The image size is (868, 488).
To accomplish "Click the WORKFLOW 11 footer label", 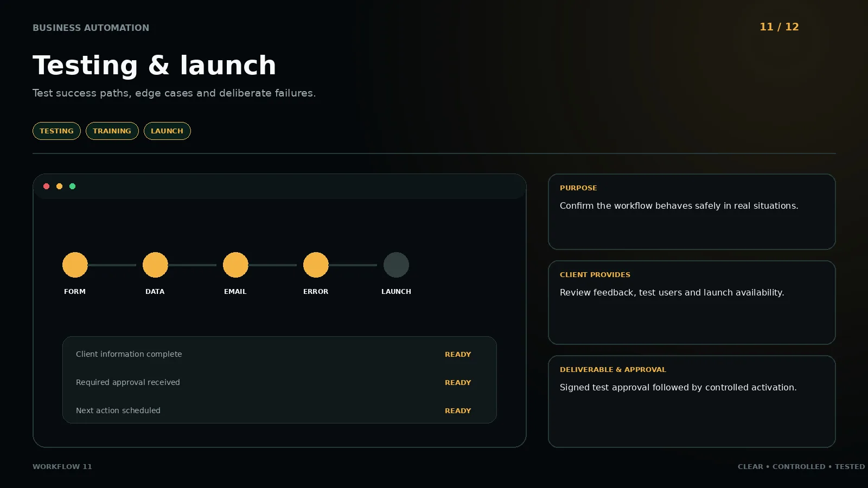I will [62, 467].
